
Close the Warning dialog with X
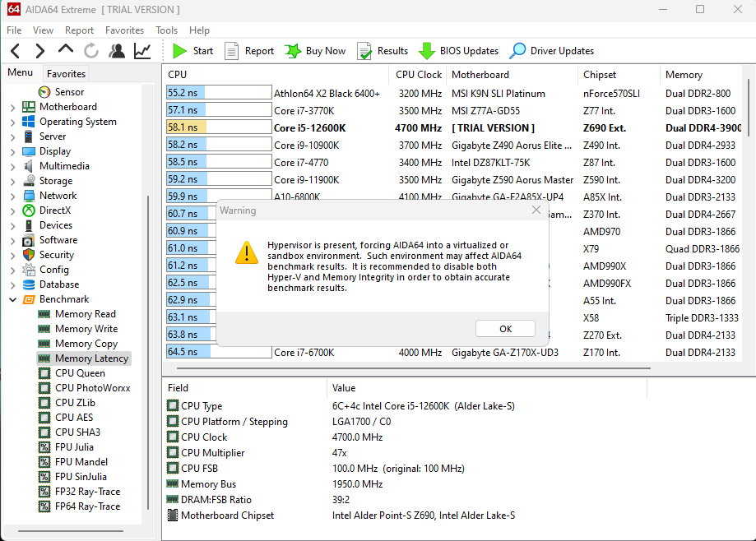click(x=536, y=210)
